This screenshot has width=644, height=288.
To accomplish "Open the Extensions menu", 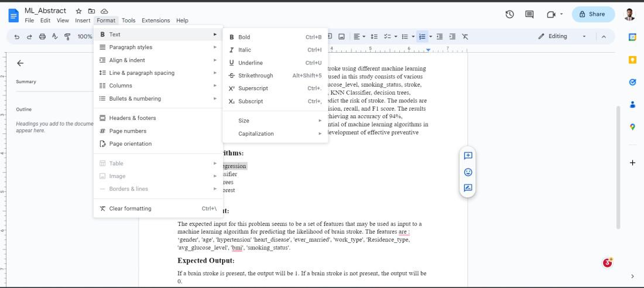I will tap(156, 20).
